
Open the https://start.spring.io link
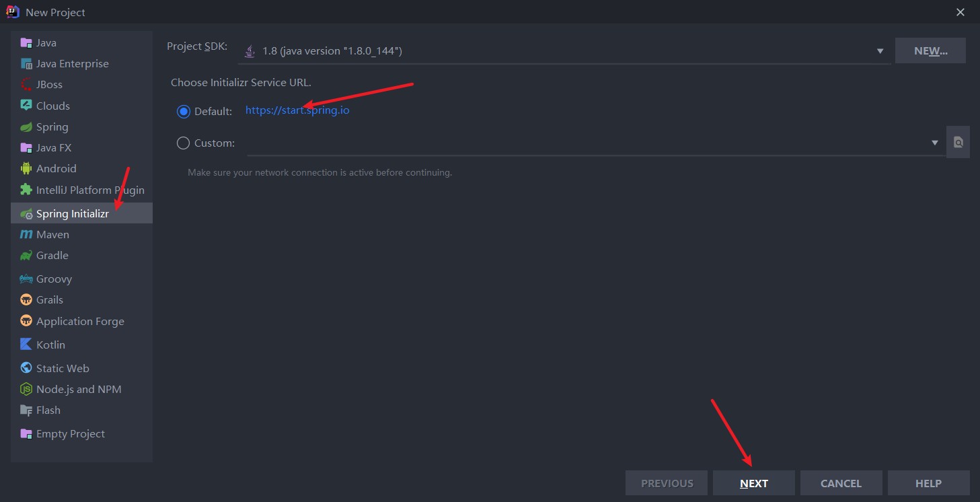297,110
